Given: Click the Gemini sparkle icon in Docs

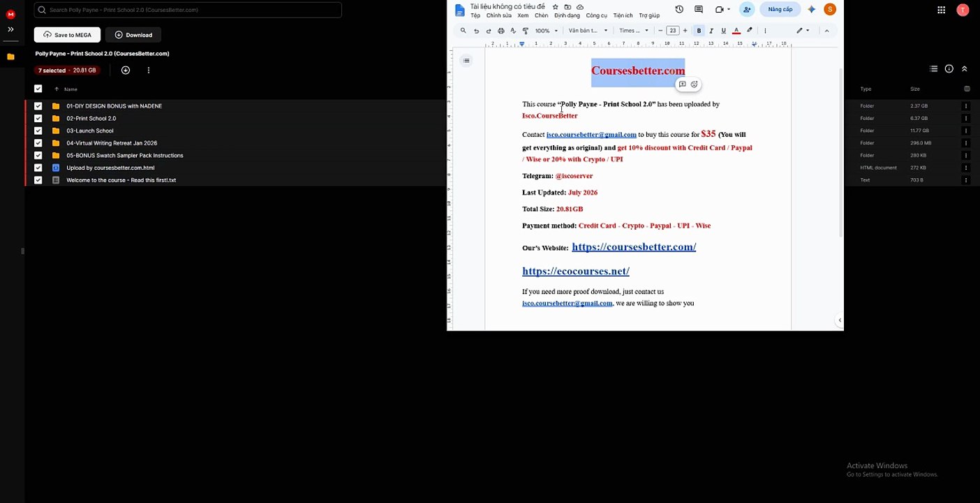Looking at the screenshot, I should [811, 9].
